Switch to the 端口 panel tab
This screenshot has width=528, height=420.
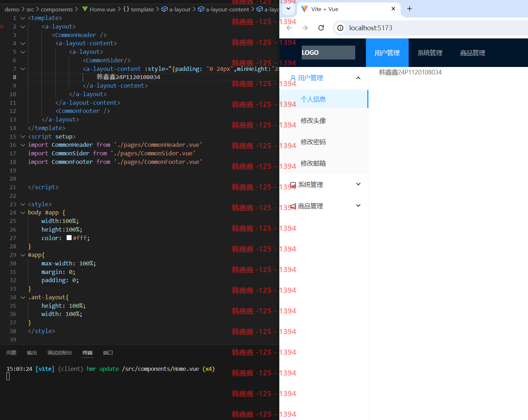point(108,353)
